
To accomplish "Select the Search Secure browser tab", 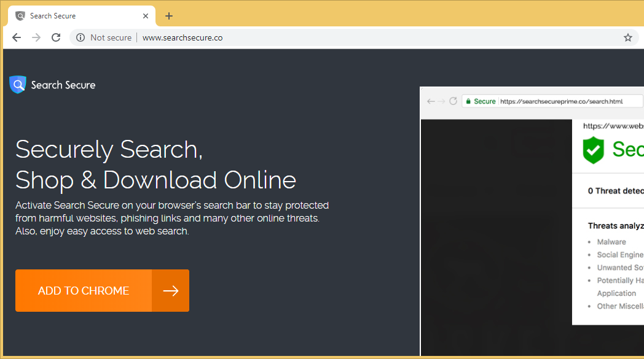I will coord(74,16).
